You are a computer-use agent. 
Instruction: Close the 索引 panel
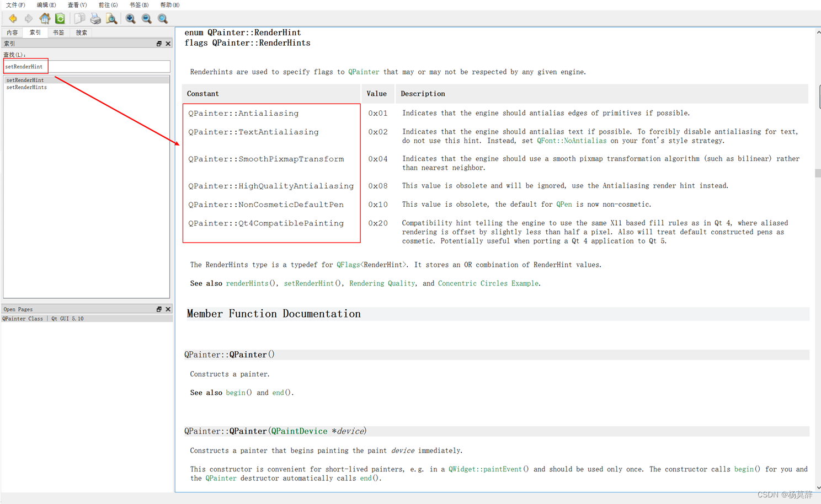tap(168, 44)
